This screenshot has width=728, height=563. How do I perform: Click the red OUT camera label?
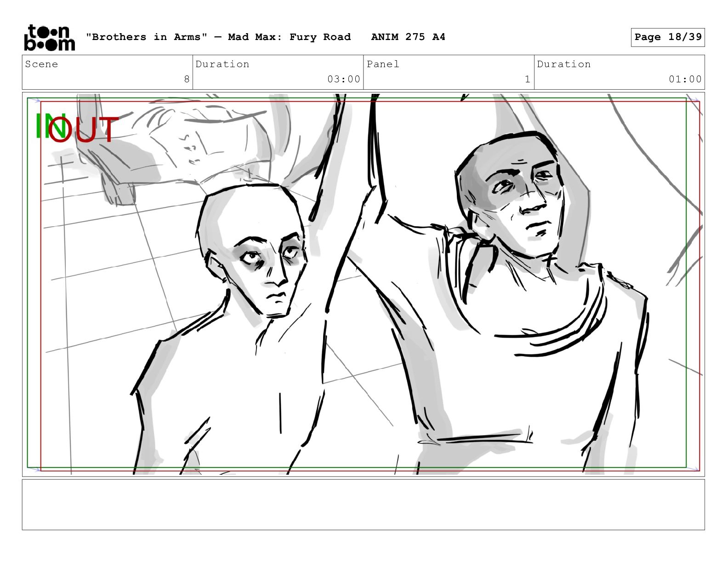click(x=84, y=129)
